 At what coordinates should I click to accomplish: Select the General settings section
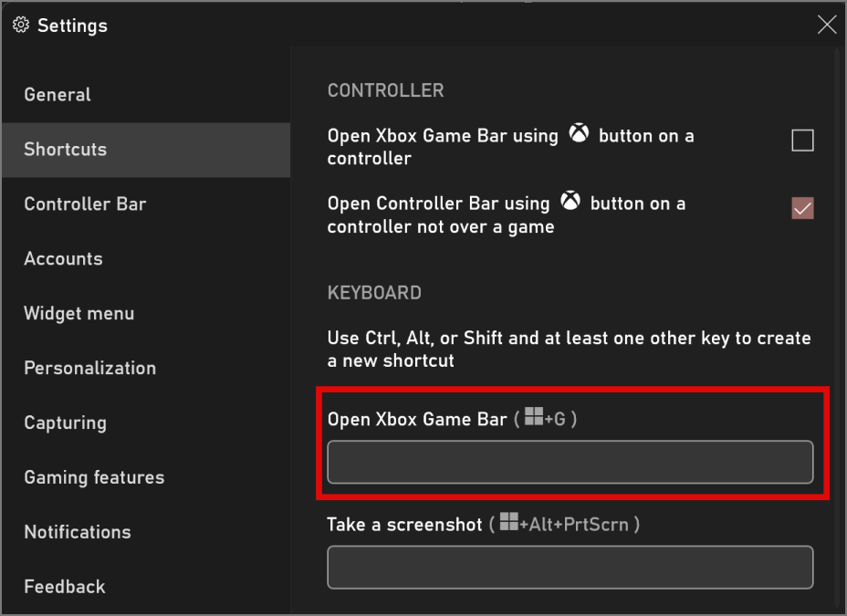click(x=57, y=94)
